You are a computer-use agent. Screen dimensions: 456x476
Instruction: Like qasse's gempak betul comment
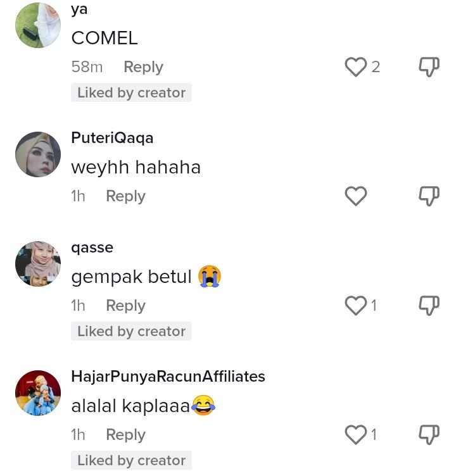coord(356,306)
